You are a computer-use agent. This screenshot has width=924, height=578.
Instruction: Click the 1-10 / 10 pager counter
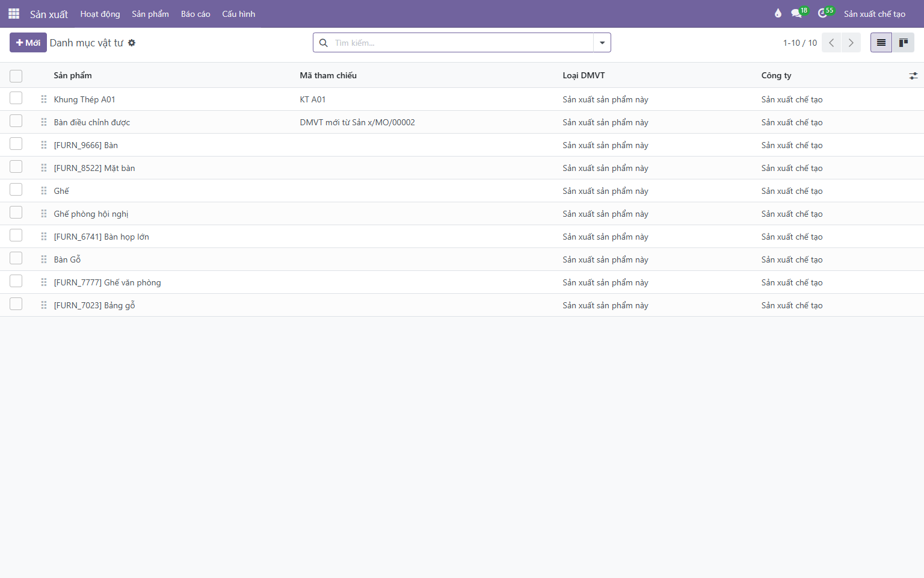pos(800,43)
